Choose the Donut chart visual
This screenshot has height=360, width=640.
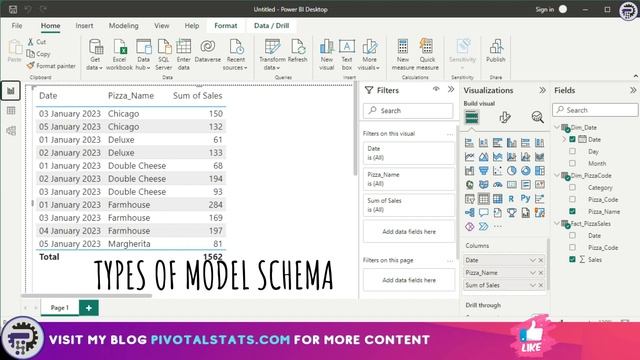click(526, 171)
